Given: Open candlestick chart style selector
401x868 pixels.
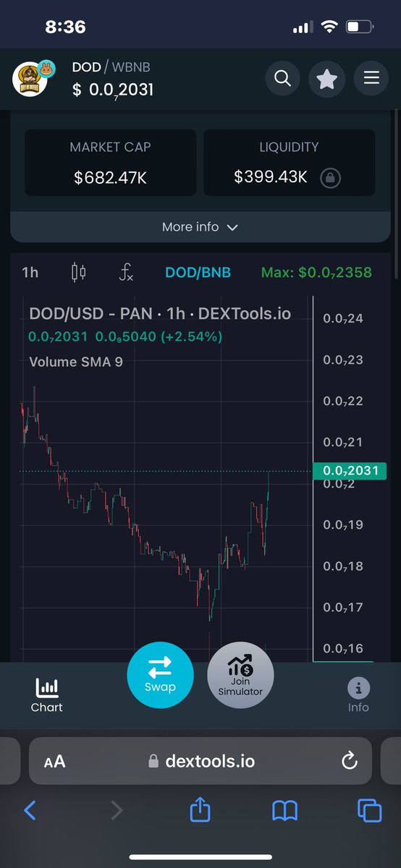Looking at the screenshot, I should [78, 273].
